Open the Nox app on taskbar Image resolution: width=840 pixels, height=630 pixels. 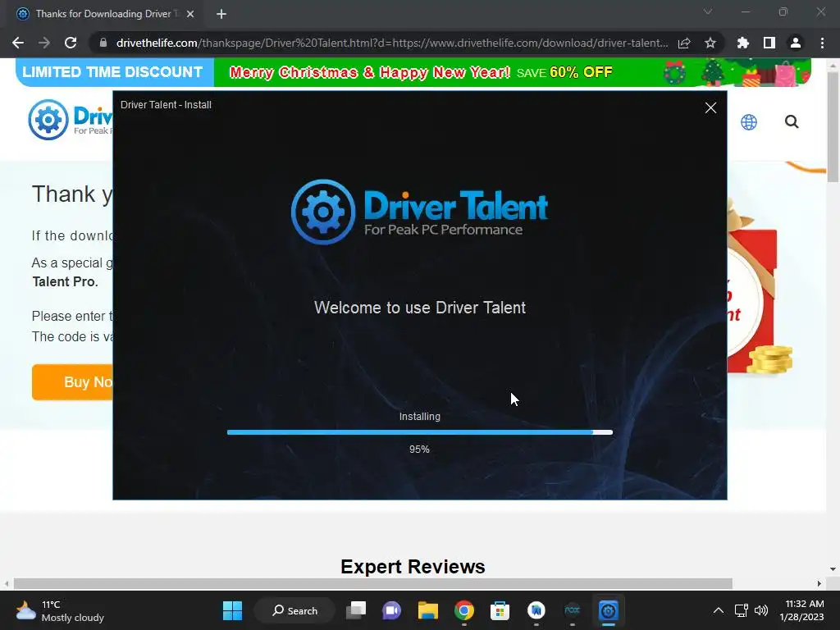tap(572, 610)
